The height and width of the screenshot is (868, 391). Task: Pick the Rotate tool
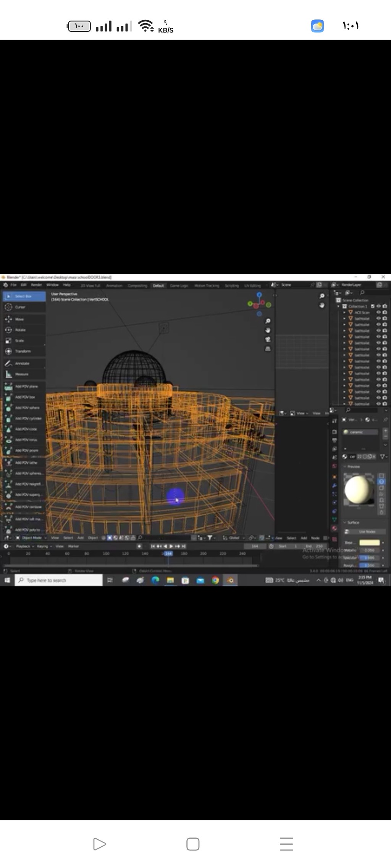pyautogui.click(x=24, y=330)
